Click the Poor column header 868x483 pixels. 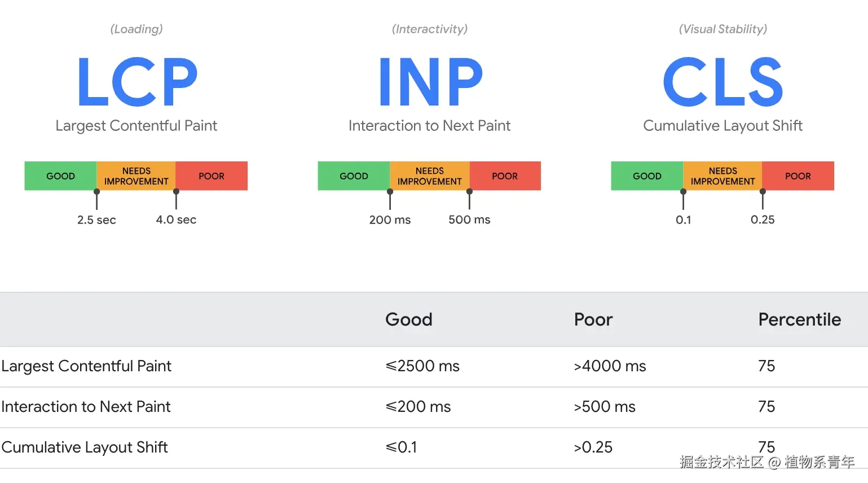(593, 319)
